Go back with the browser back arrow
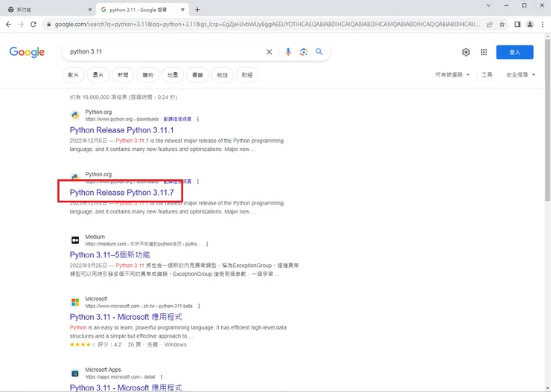The height and width of the screenshot is (392, 551). pyautogui.click(x=8, y=25)
